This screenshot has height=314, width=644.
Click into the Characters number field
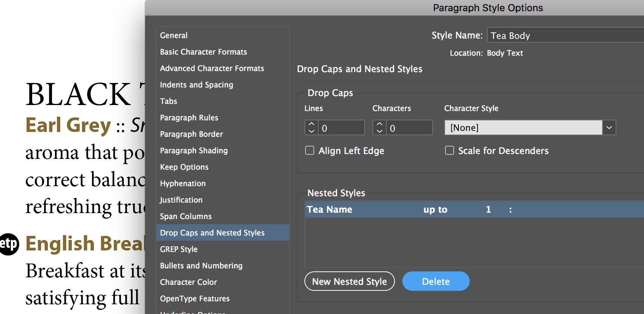(409, 128)
